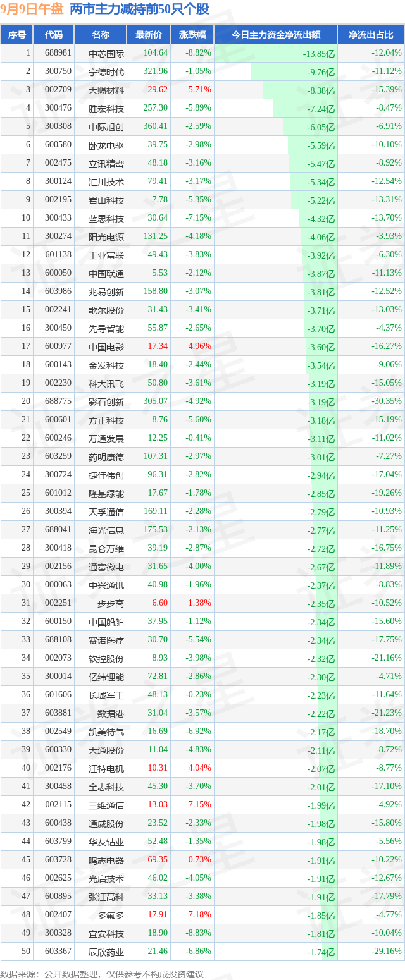Select stock name 宜安科技
Viewport: 405px width, 980px height.
(106, 933)
